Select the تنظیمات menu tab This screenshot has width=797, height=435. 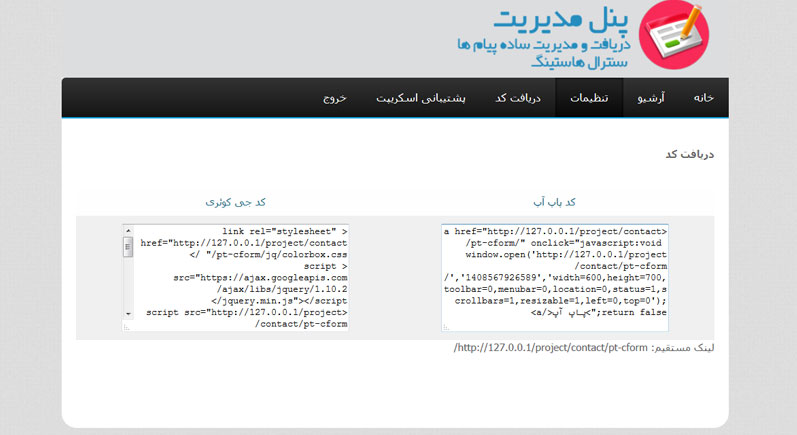point(589,98)
